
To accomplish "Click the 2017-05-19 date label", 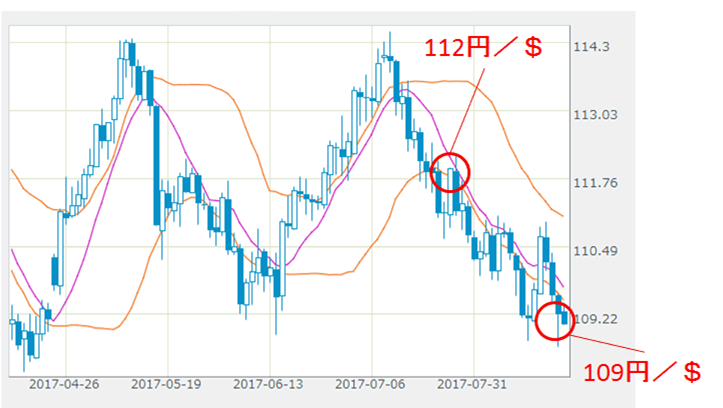I will point(166,384).
